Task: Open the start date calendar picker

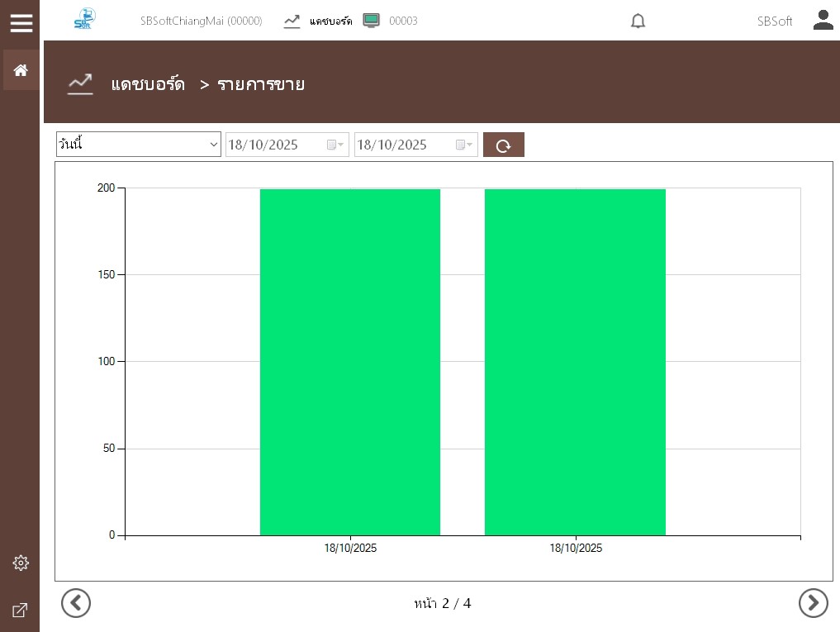Action: pos(335,145)
